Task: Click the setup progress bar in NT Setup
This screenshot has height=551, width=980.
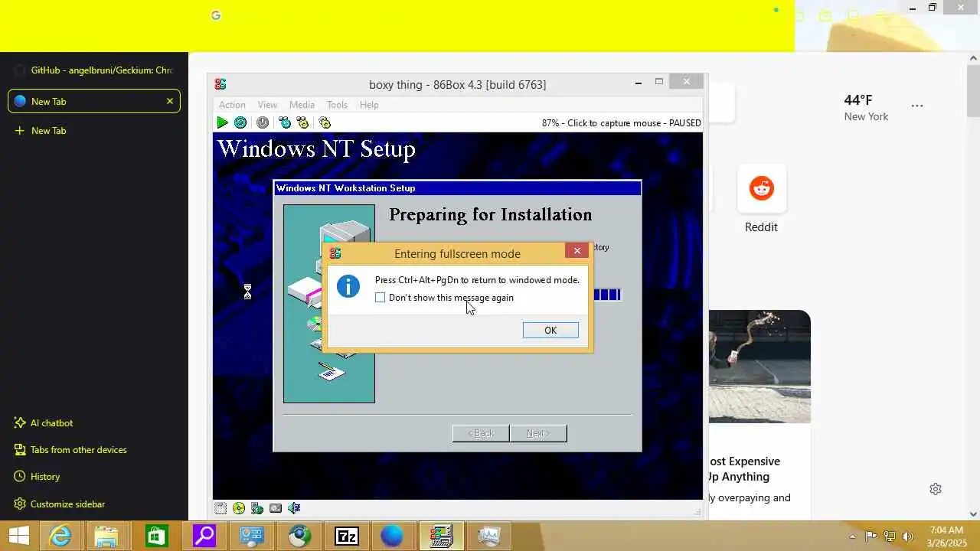Action: (x=606, y=295)
